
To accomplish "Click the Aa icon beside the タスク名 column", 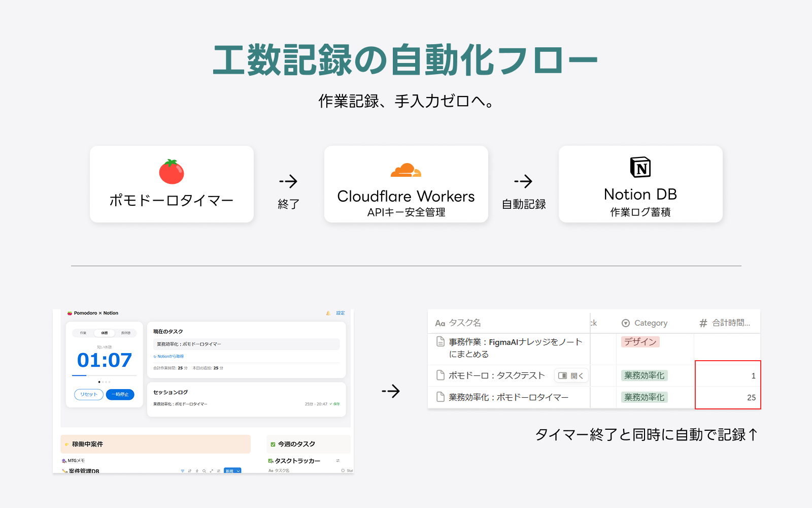I will pyautogui.click(x=441, y=322).
